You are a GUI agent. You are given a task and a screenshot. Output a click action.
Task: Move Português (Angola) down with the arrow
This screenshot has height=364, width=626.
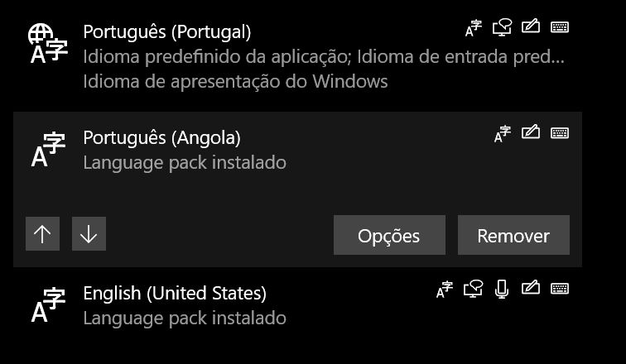pyautogui.click(x=89, y=235)
